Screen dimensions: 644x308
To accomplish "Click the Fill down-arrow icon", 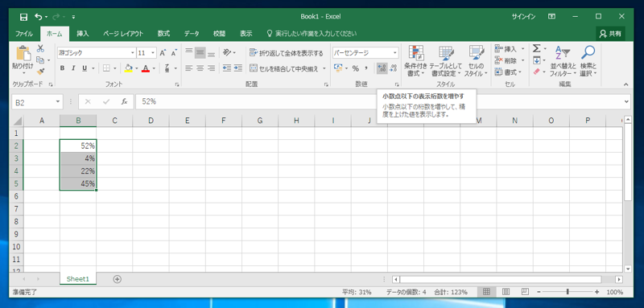I will (536, 60).
